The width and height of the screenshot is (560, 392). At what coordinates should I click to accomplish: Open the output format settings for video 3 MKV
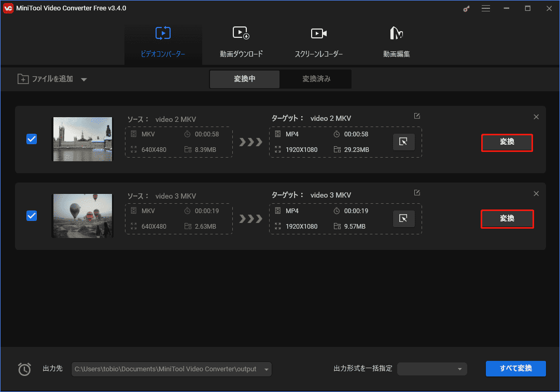pos(403,218)
